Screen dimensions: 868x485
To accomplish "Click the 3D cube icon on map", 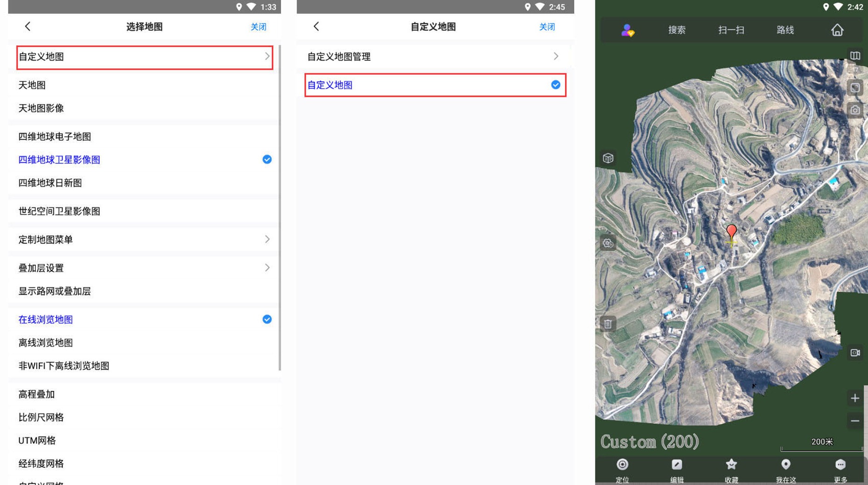I will [x=608, y=158].
